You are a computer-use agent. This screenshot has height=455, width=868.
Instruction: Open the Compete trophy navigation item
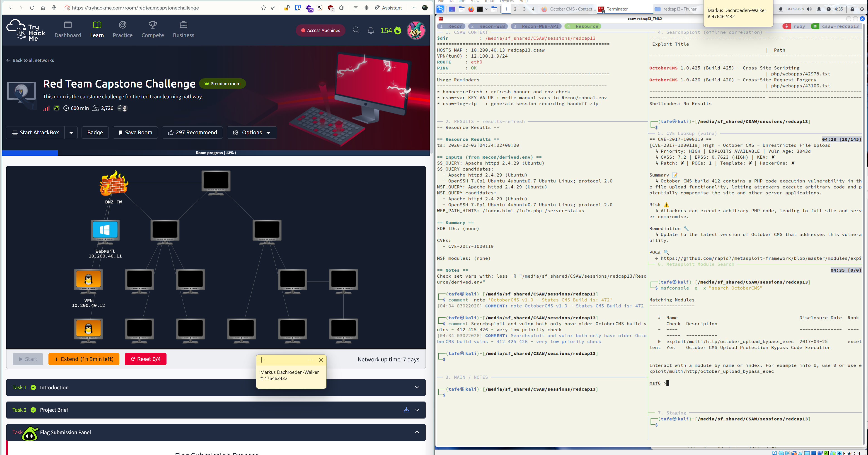tap(153, 30)
